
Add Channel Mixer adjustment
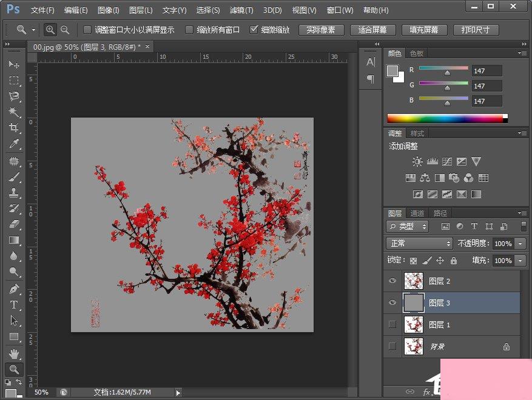pyautogui.click(x=468, y=178)
